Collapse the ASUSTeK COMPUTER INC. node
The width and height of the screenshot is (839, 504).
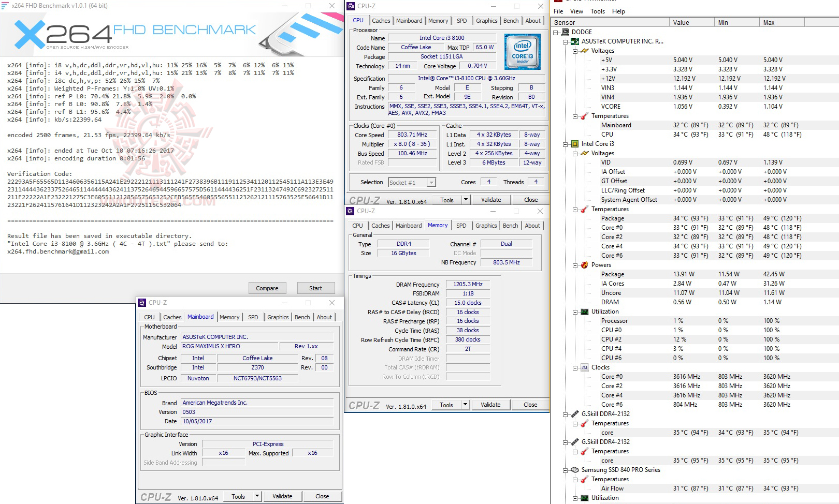click(566, 41)
